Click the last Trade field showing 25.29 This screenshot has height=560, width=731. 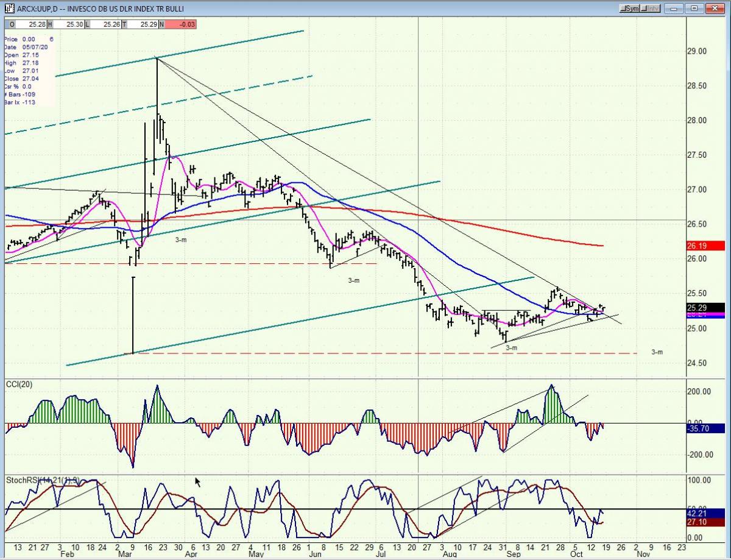tap(142, 24)
